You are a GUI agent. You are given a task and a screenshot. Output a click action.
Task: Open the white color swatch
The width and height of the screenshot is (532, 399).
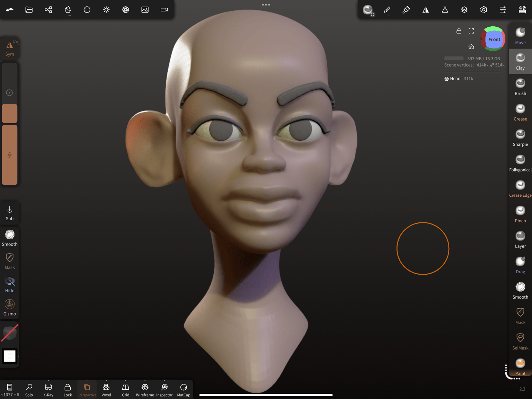(9, 356)
